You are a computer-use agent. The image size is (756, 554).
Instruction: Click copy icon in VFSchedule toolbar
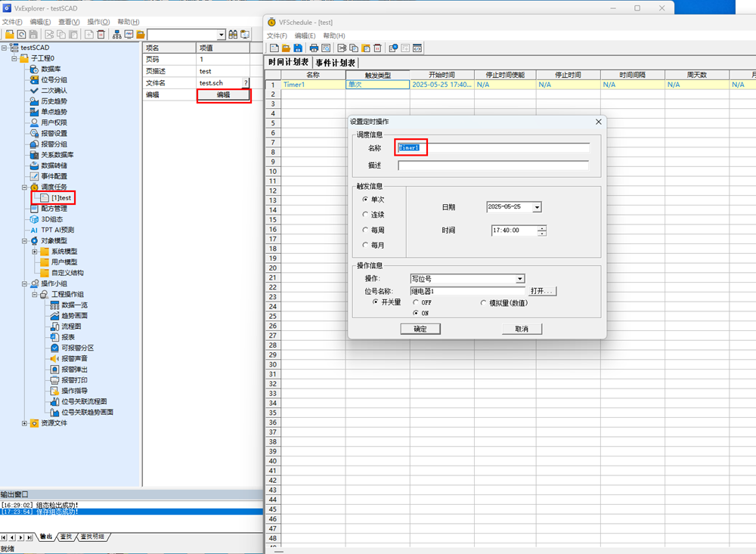coord(354,48)
